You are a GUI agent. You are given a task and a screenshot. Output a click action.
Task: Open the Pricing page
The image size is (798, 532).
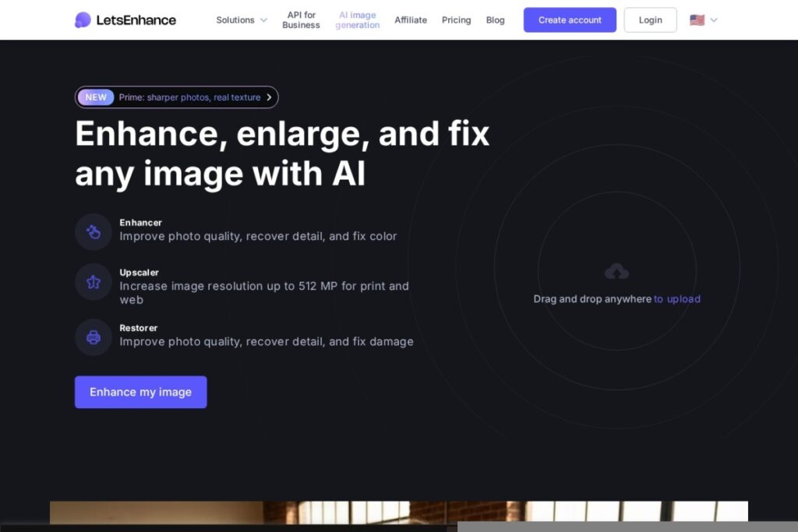[x=456, y=19]
